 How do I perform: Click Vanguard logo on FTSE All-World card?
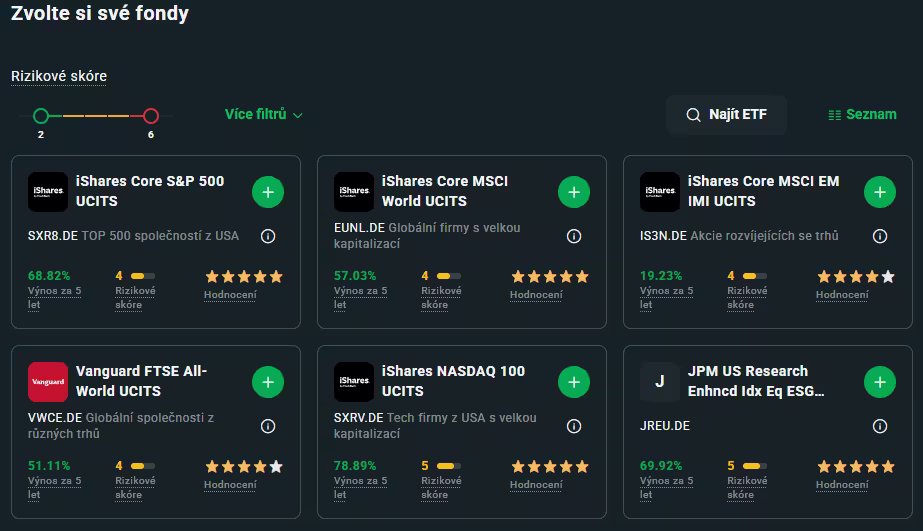48,382
